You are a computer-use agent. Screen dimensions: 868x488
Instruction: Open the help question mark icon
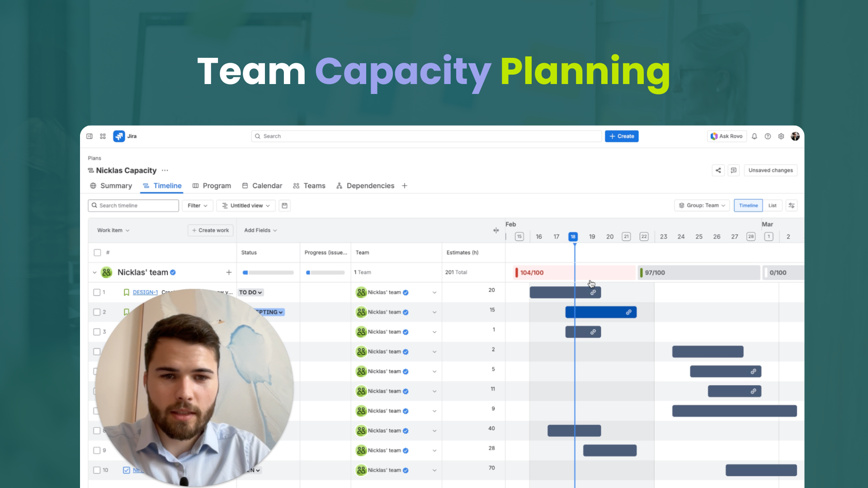[768, 136]
